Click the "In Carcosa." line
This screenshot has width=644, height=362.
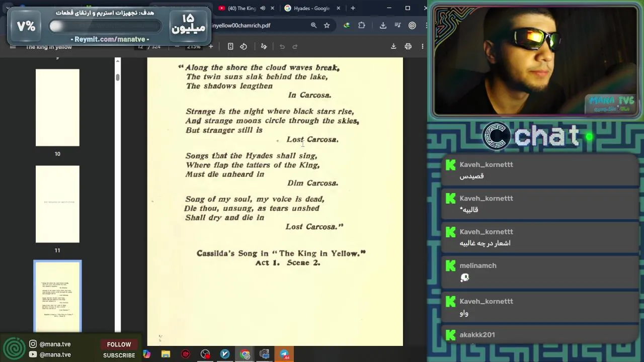(309, 95)
